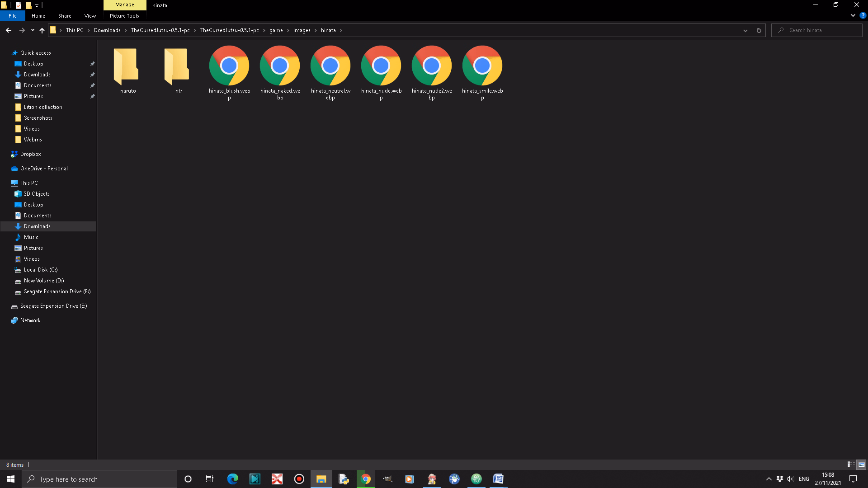Open the Picture Tools tab

(124, 16)
